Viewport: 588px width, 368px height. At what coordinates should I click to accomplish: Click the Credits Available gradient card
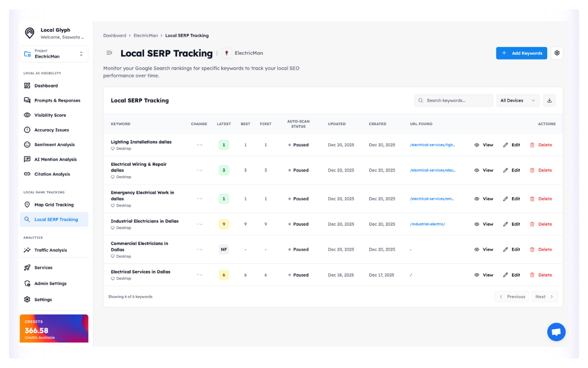click(x=54, y=328)
